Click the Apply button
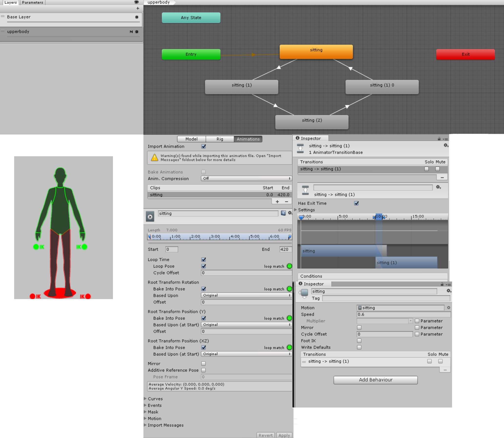504x438 pixels. [x=284, y=435]
